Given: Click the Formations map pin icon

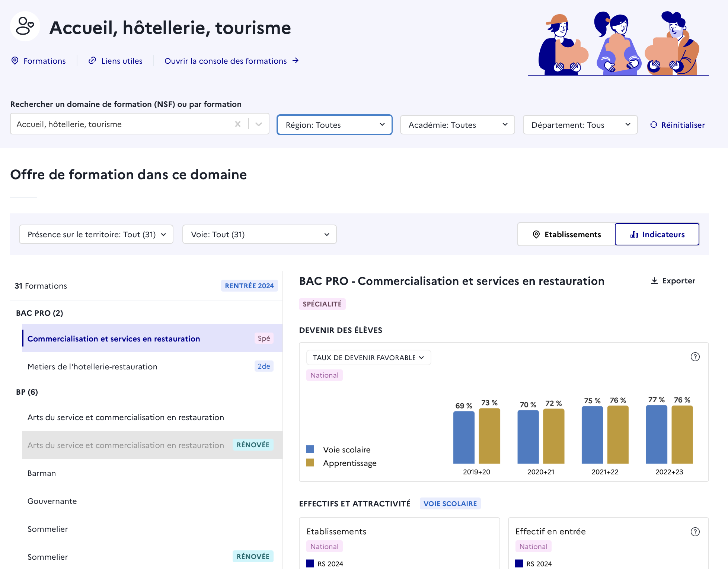Looking at the screenshot, I should pos(15,61).
